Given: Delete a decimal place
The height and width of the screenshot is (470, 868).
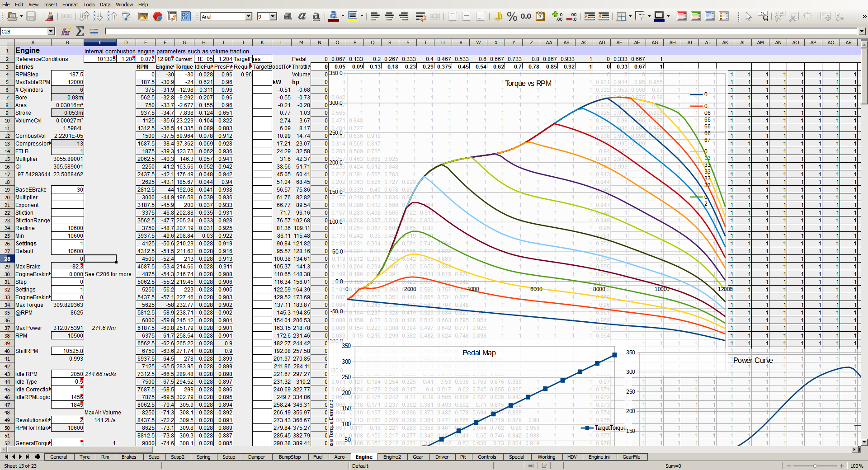Looking at the screenshot, I should pyautogui.click(x=572, y=17).
